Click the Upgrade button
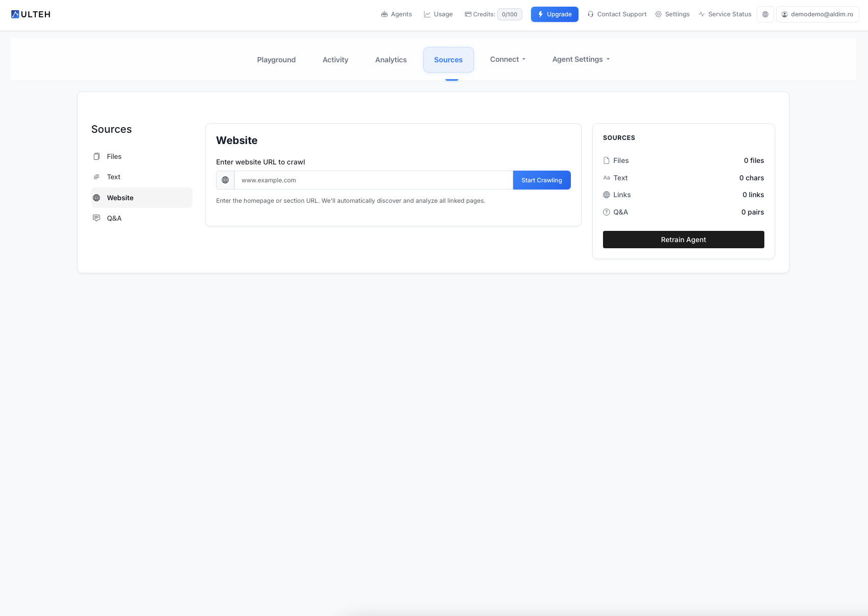The width and height of the screenshot is (868, 616). coord(554,14)
